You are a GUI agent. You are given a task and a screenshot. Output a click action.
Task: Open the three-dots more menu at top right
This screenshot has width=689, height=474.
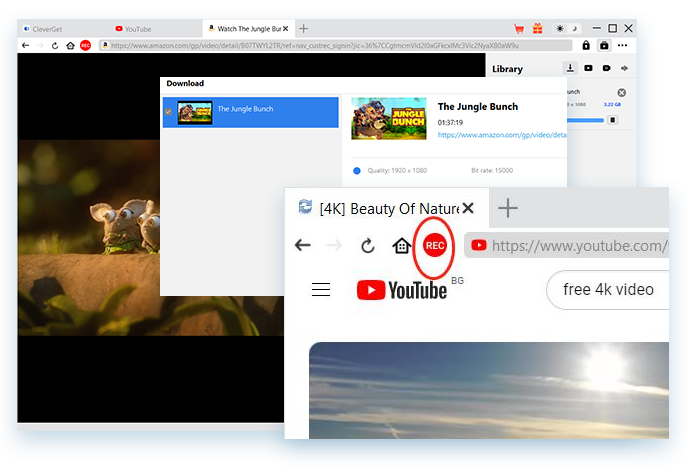point(623,45)
